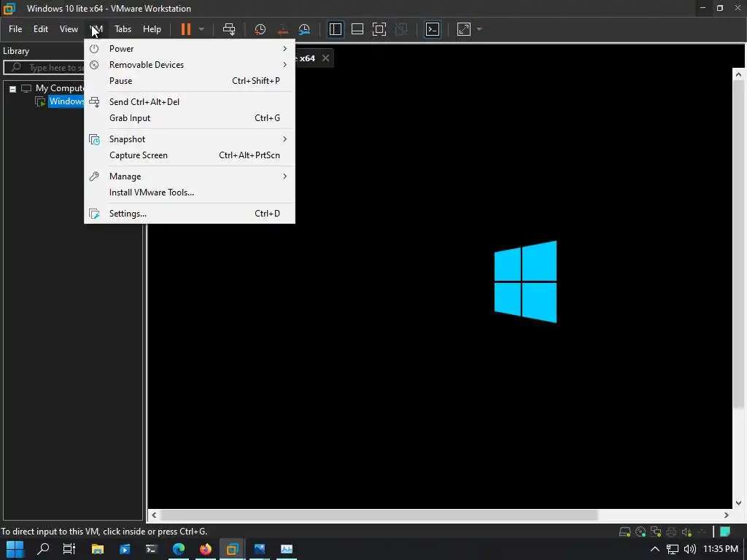Revert to snapshot using the orange arrow icon
747x560 pixels.
(x=282, y=29)
